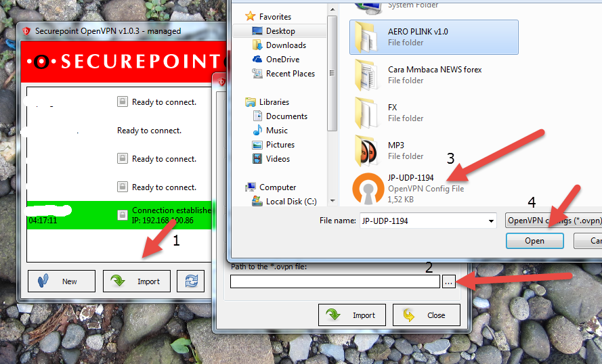Select Desktop in navigation pane
This screenshot has width=602, height=364.
280,31
